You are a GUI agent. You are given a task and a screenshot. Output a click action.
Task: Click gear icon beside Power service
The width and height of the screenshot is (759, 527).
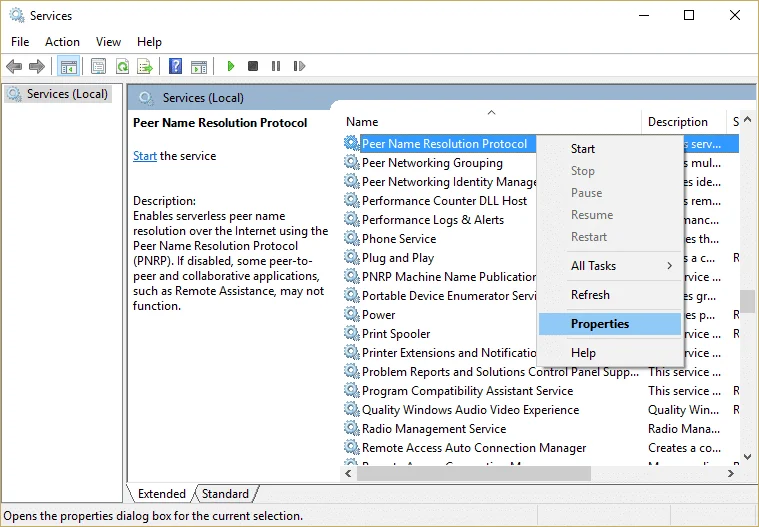(x=351, y=314)
